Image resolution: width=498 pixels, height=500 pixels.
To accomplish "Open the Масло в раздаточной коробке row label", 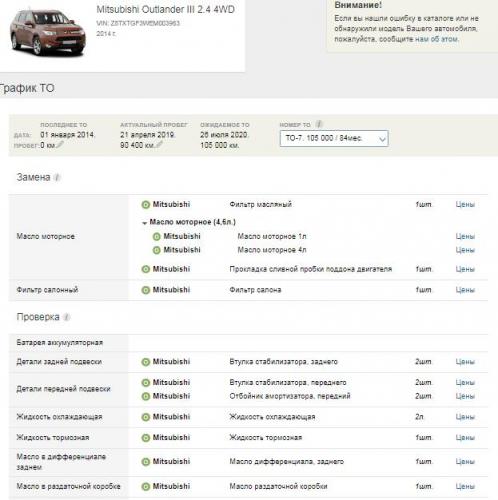I will (x=68, y=486).
